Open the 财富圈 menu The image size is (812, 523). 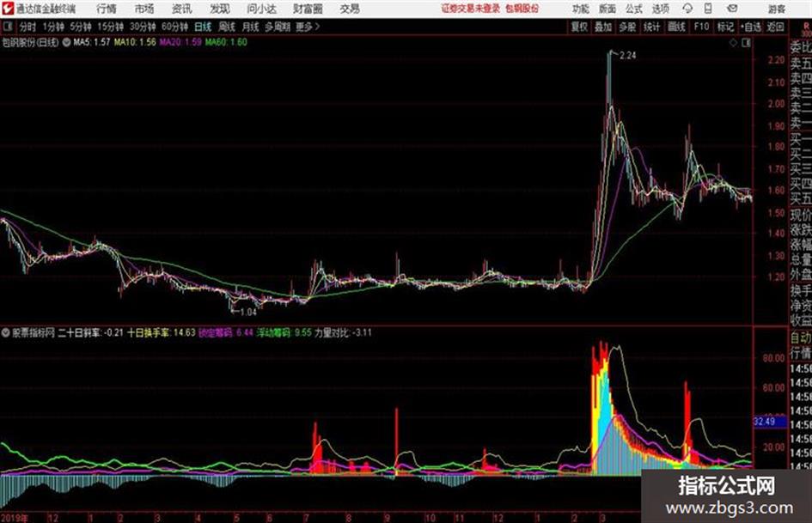pyautogui.click(x=308, y=9)
